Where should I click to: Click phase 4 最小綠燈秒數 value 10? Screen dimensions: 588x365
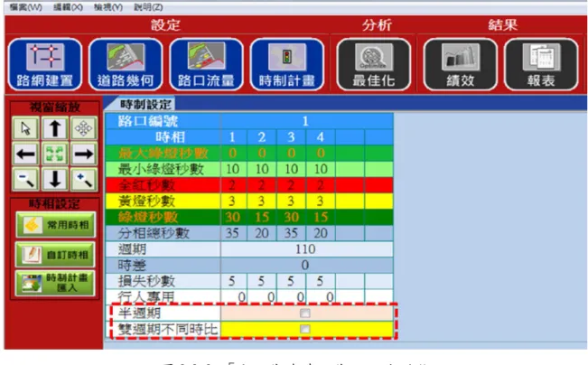tap(321, 169)
